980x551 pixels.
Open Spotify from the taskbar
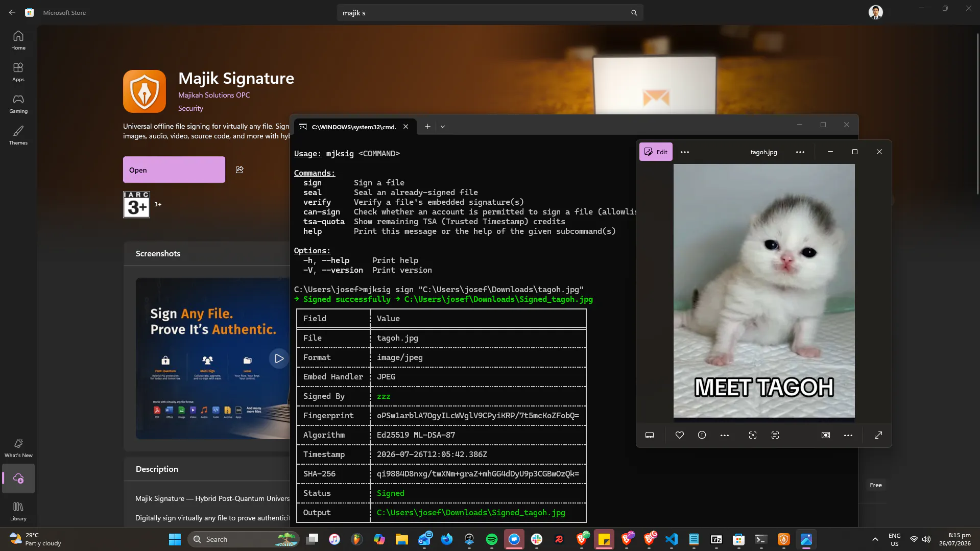491,539
